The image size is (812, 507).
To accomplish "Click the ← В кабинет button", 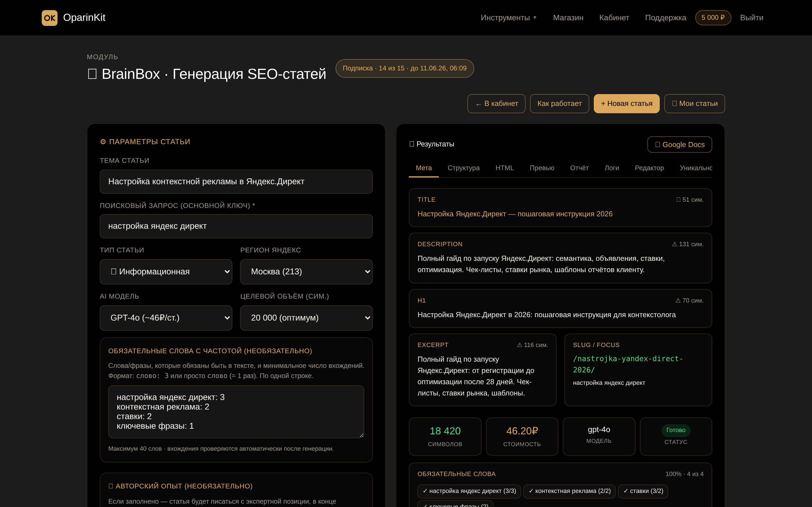I will pyautogui.click(x=496, y=104).
